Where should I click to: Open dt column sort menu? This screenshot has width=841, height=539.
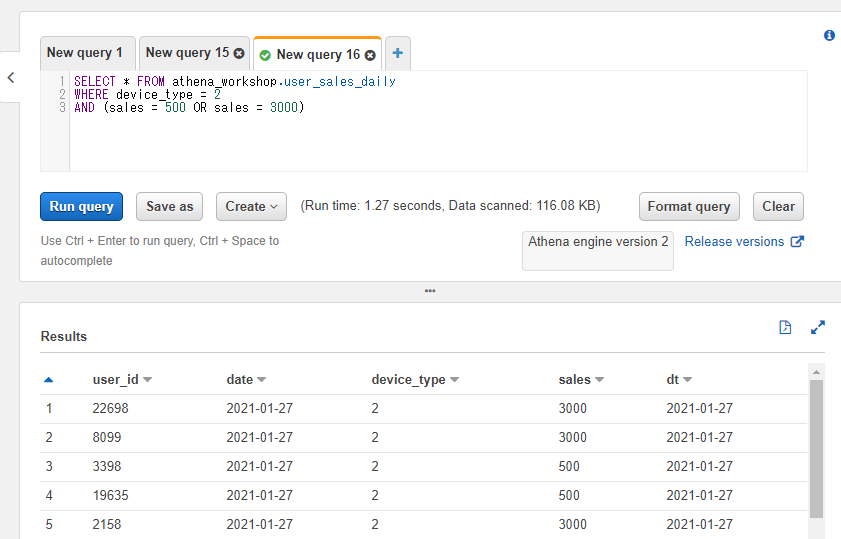tap(687, 380)
